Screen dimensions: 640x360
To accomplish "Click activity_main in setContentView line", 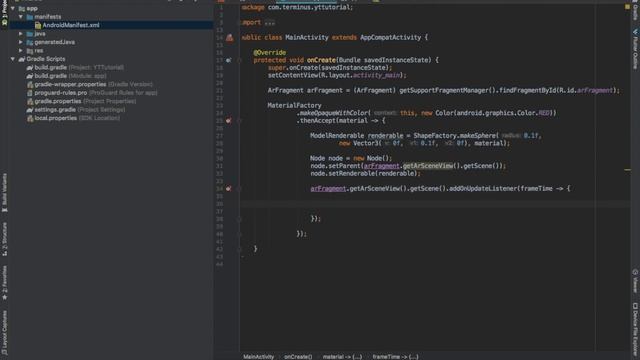I will pos(376,75).
